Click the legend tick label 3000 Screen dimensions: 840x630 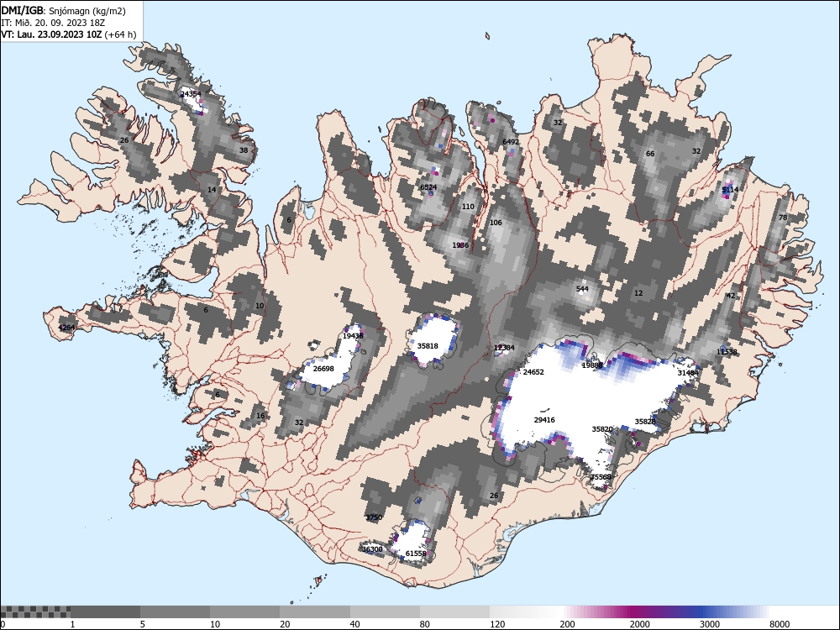[x=709, y=624]
